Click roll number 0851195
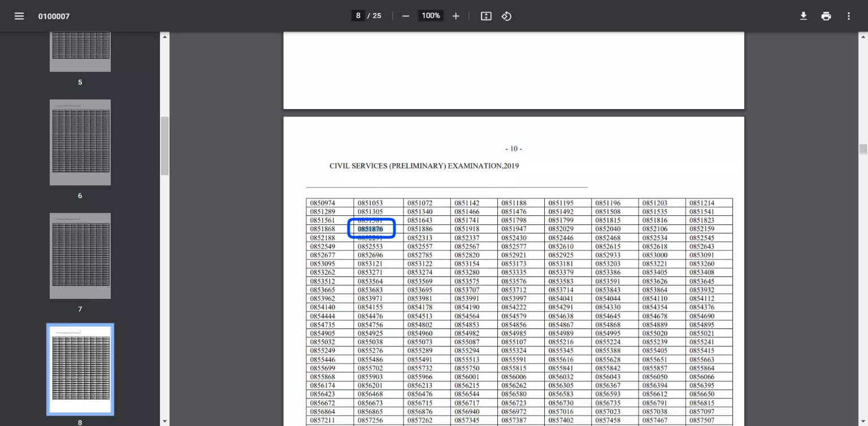Screen dimensions: 868x426 561,203
